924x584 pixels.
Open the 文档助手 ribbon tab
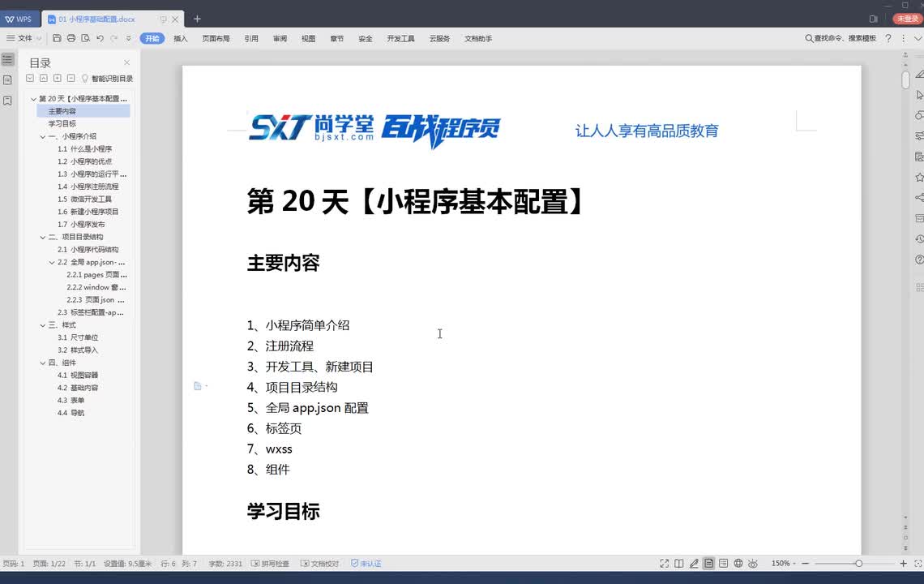[x=478, y=38]
